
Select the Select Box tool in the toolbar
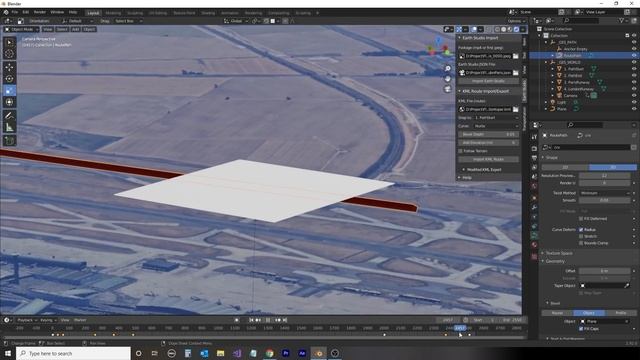9,42
